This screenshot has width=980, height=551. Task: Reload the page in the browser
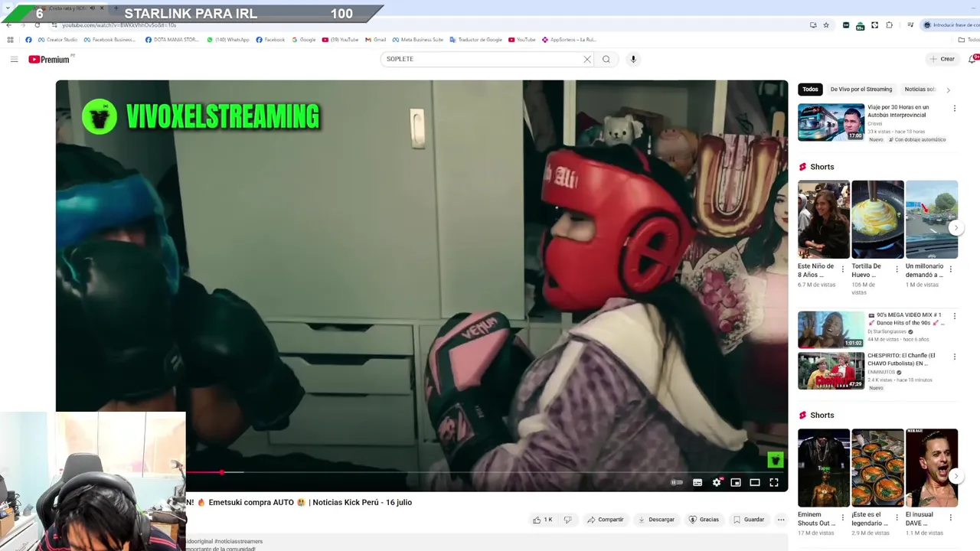pos(38,25)
